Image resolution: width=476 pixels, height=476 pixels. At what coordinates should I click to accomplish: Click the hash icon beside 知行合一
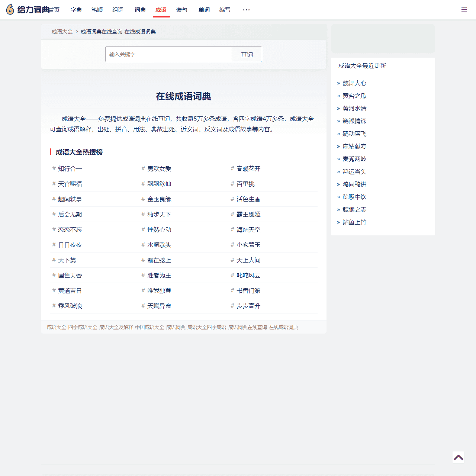pyautogui.click(x=54, y=168)
